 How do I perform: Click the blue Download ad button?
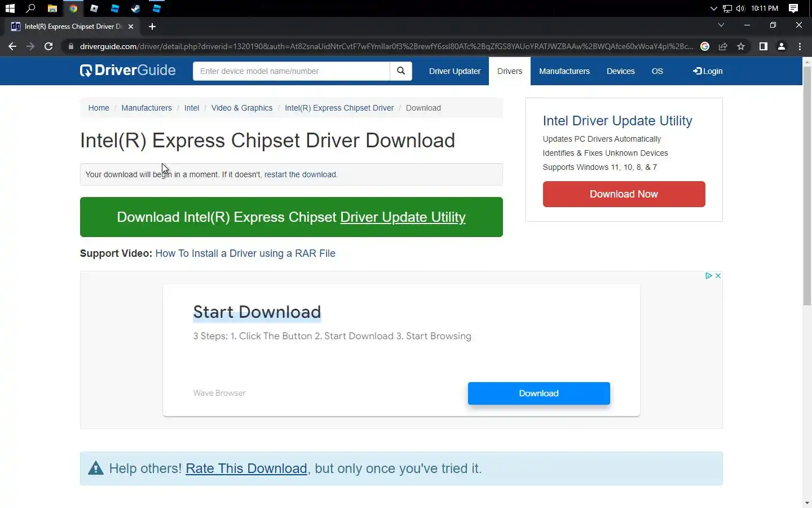[539, 393]
